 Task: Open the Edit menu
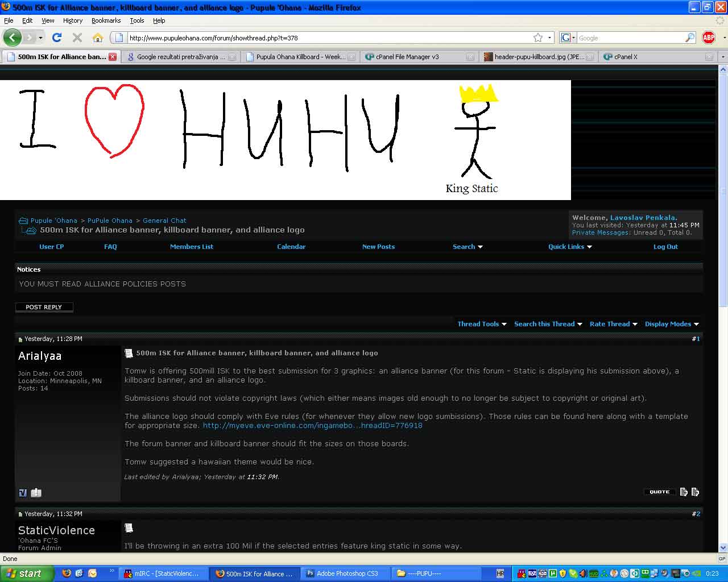point(27,20)
